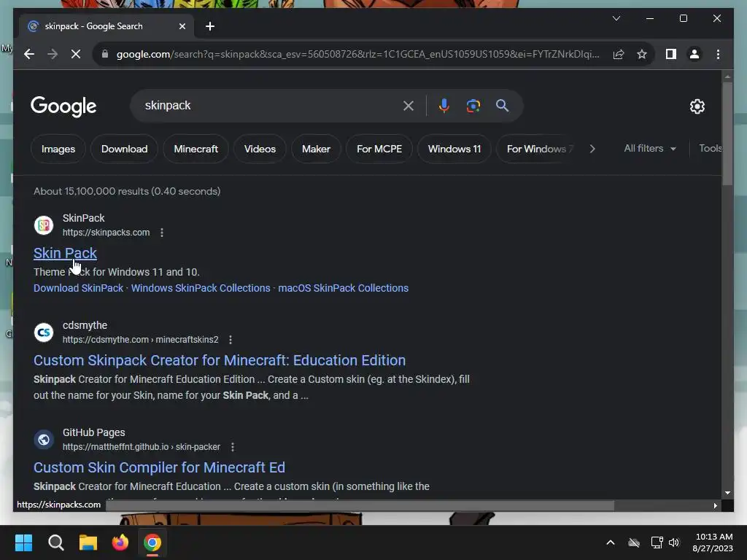The image size is (747, 560).
Task: Open Google quick settings gear
Action: coord(697,106)
